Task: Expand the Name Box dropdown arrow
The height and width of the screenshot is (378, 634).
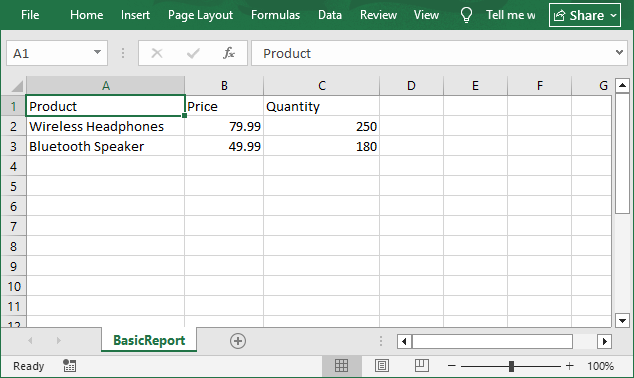Action: click(97, 53)
